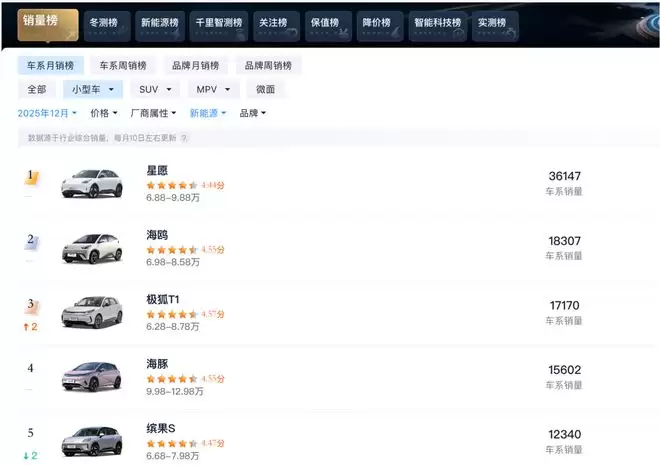Open the 极狐T1 model link

coord(163,299)
